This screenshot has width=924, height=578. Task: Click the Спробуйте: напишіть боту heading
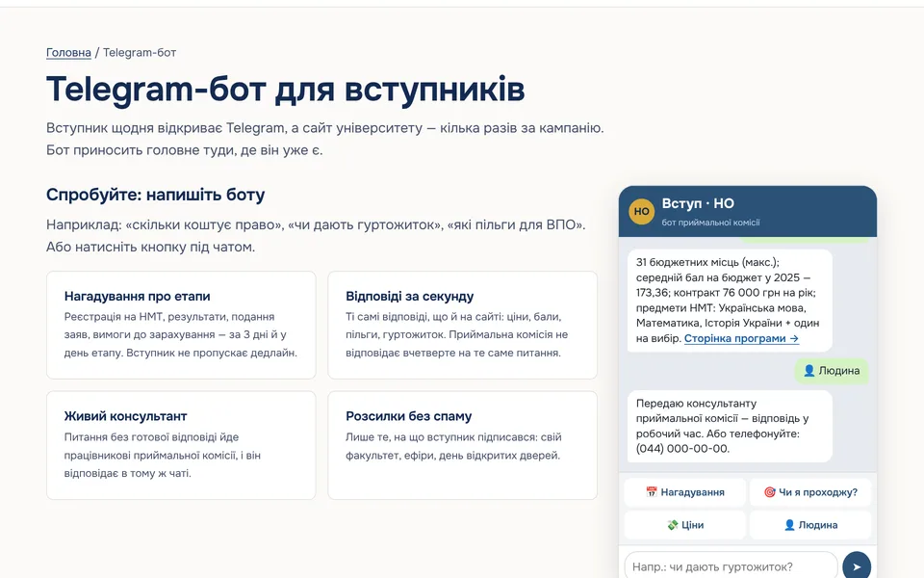pos(156,195)
